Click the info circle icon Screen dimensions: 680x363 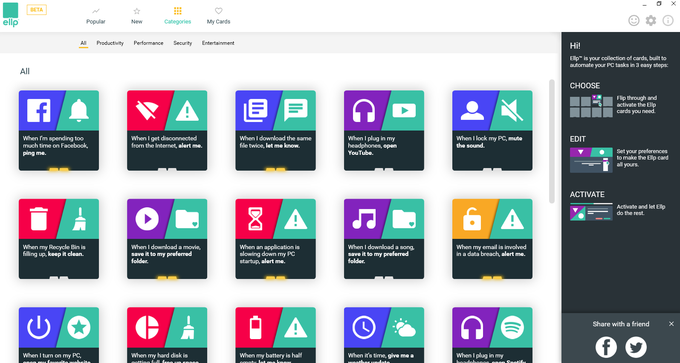coord(668,20)
